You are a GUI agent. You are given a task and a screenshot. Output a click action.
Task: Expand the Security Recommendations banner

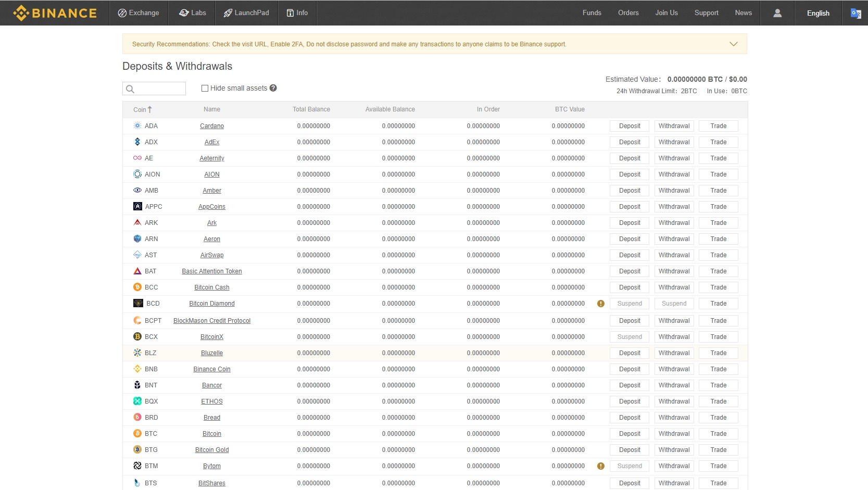coord(733,44)
